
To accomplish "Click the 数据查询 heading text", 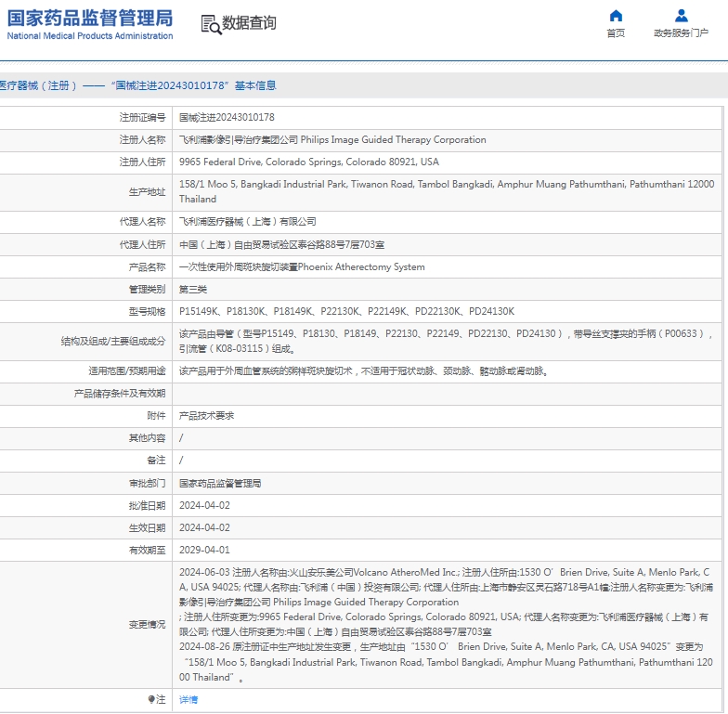I will (249, 22).
